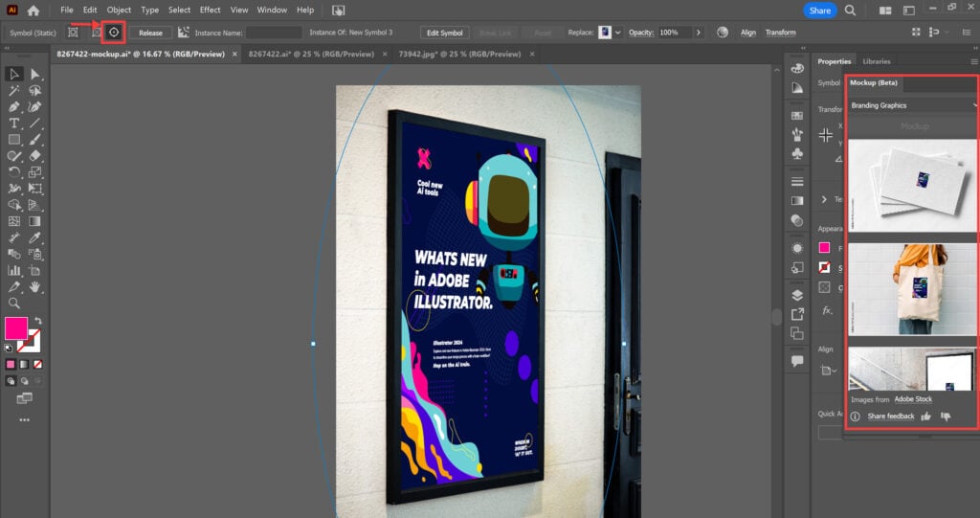The width and height of the screenshot is (980, 518).
Task: Enable Draw Behind mode
Action: click(24, 380)
